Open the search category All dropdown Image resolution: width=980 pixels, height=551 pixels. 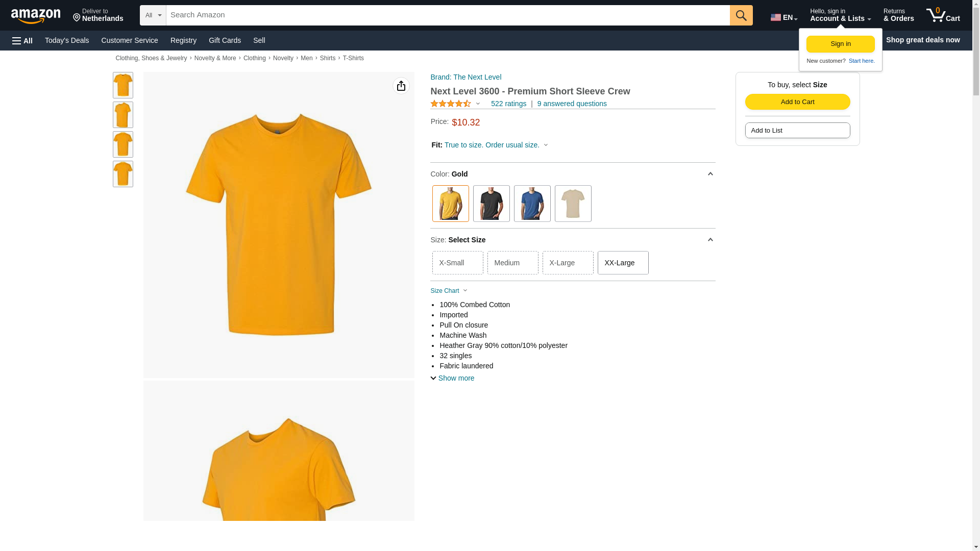(x=153, y=15)
